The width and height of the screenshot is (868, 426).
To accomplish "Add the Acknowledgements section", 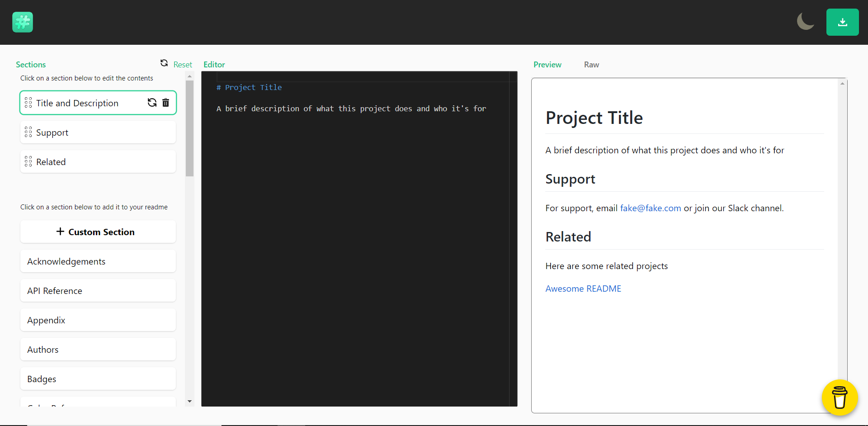I will pyautogui.click(x=98, y=261).
